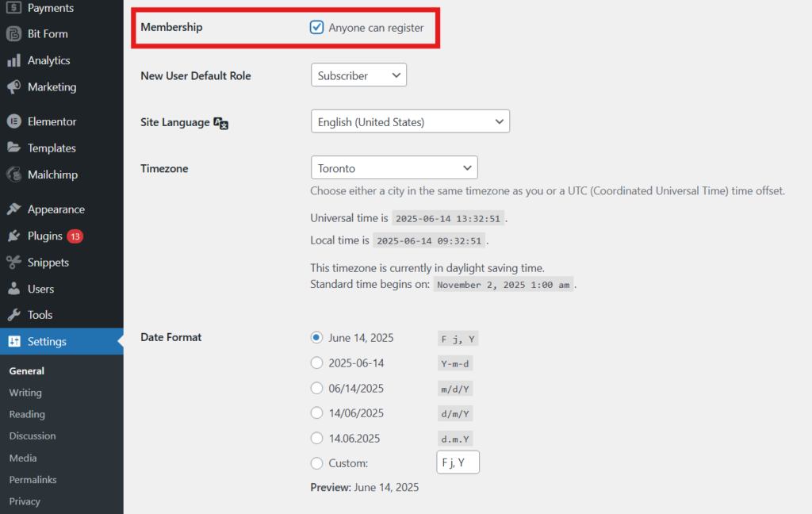Open the New User Default Role dropdown
Image resolution: width=812 pixels, height=514 pixels.
358,75
